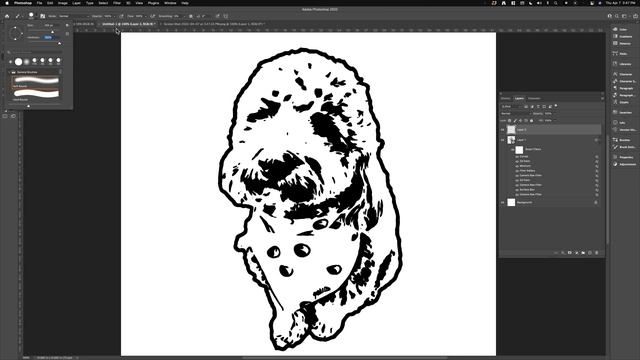Open the Select menu
This screenshot has width=640, height=360.
[x=103, y=3]
